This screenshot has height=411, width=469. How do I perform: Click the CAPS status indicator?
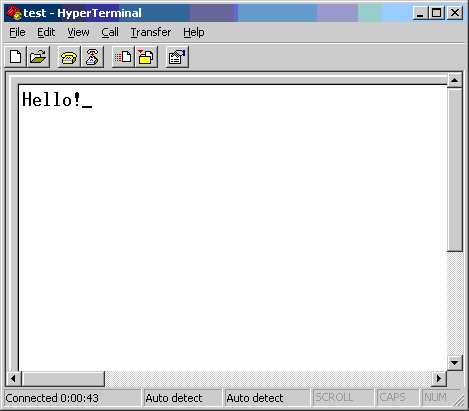tap(397, 398)
